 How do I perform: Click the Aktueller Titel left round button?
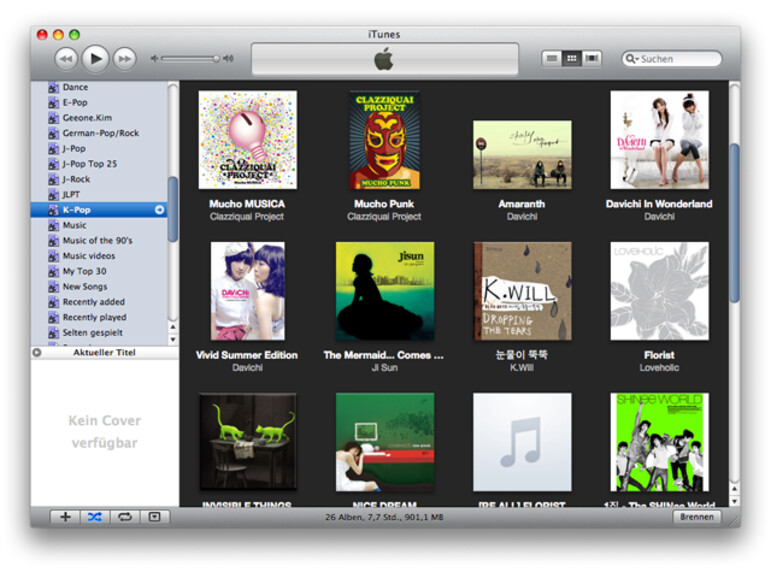(37, 353)
